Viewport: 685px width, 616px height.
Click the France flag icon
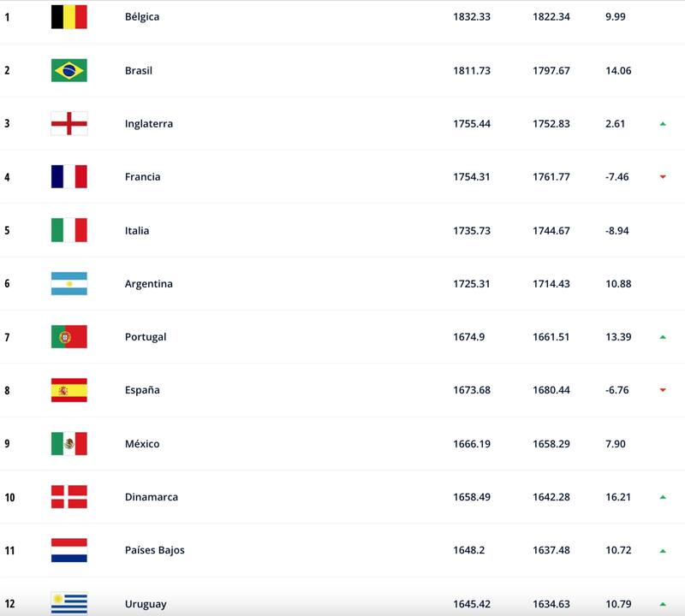(68, 177)
